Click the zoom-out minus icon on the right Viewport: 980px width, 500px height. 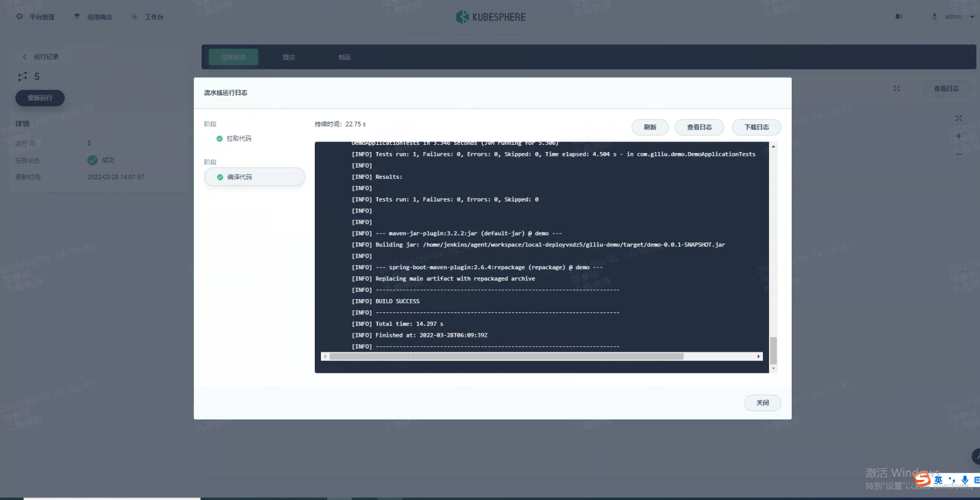[958, 154]
